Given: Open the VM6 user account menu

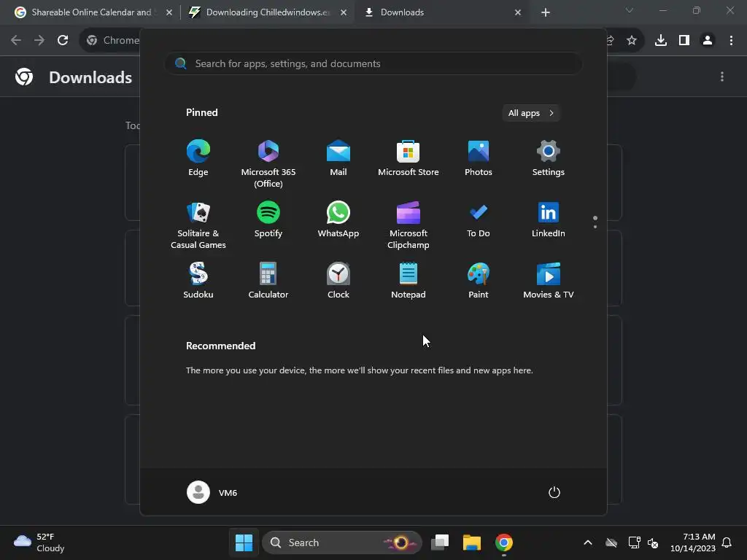Looking at the screenshot, I should [212, 492].
